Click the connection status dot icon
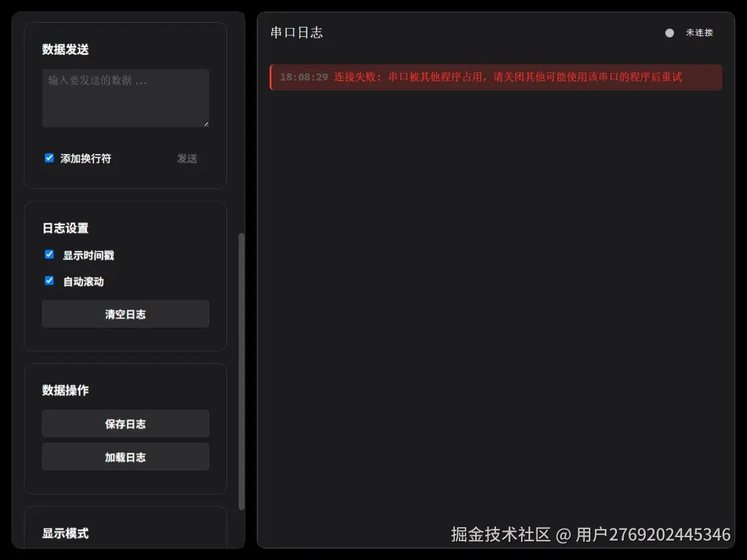 click(669, 32)
